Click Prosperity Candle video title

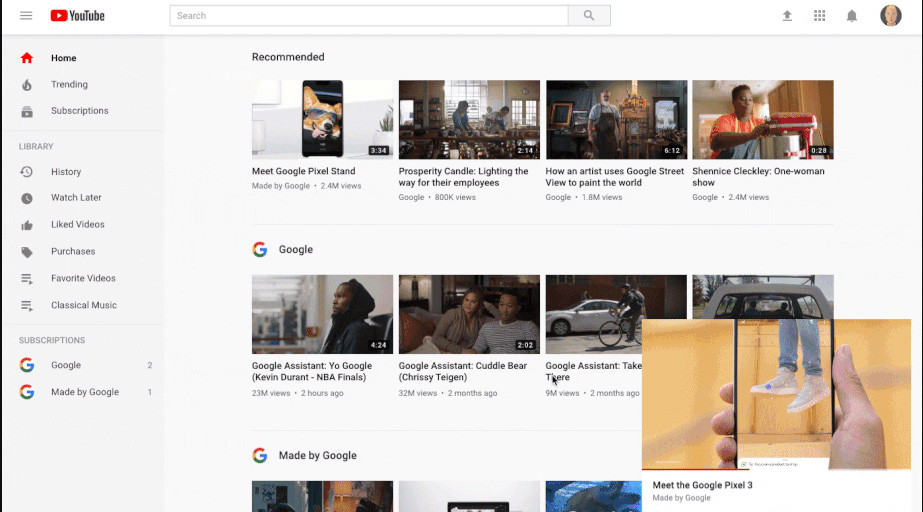tap(463, 177)
